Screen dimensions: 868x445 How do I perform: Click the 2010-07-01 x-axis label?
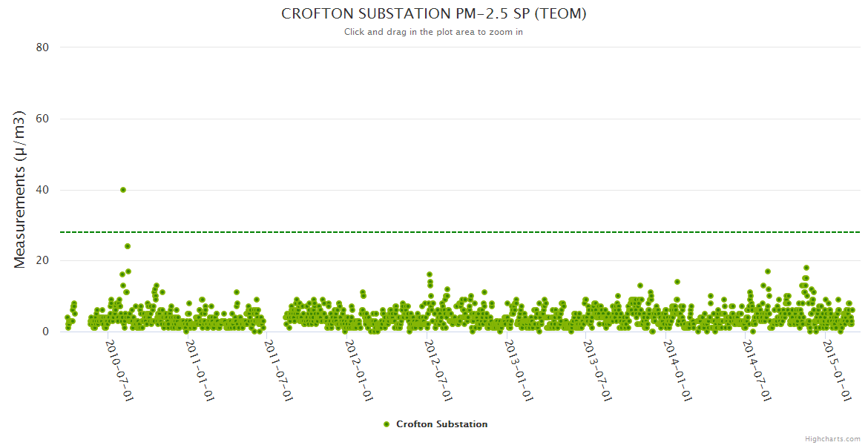coord(119,371)
